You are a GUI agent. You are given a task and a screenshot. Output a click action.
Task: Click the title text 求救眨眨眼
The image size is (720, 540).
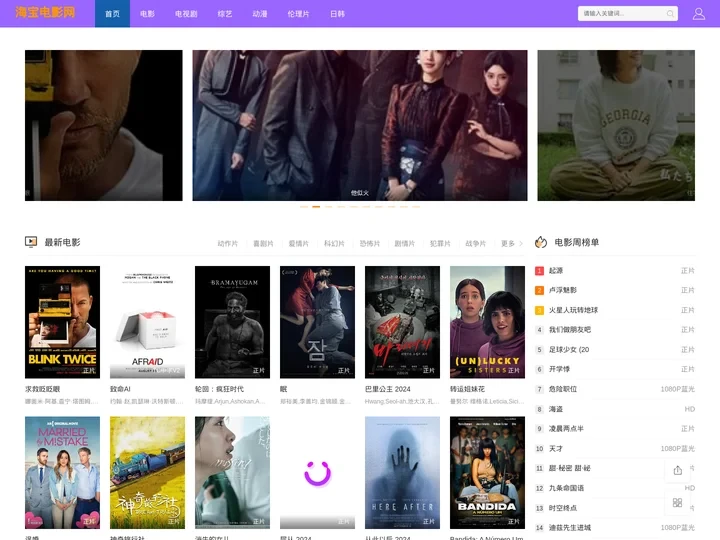[x=42, y=389]
